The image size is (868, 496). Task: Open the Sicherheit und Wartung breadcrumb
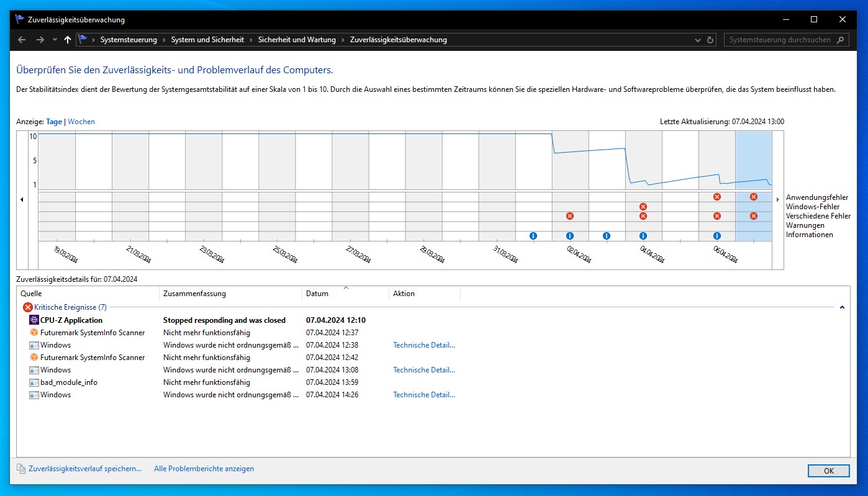(297, 40)
